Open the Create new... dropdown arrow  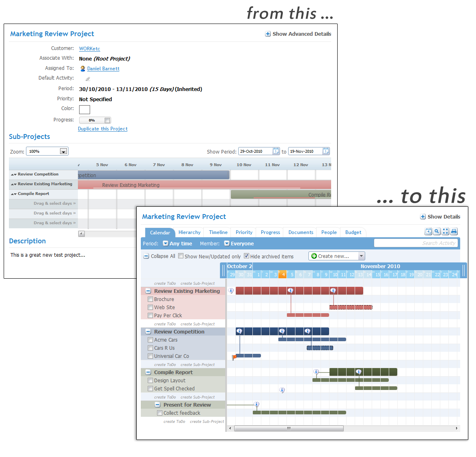coord(361,256)
